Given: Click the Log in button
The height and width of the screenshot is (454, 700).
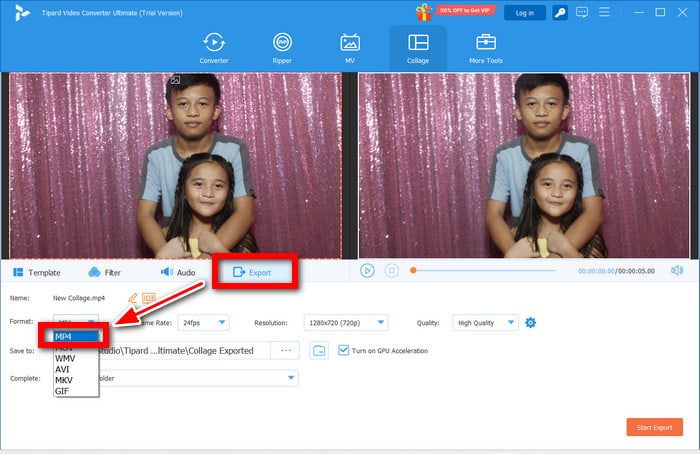Looking at the screenshot, I should click(524, 12).
